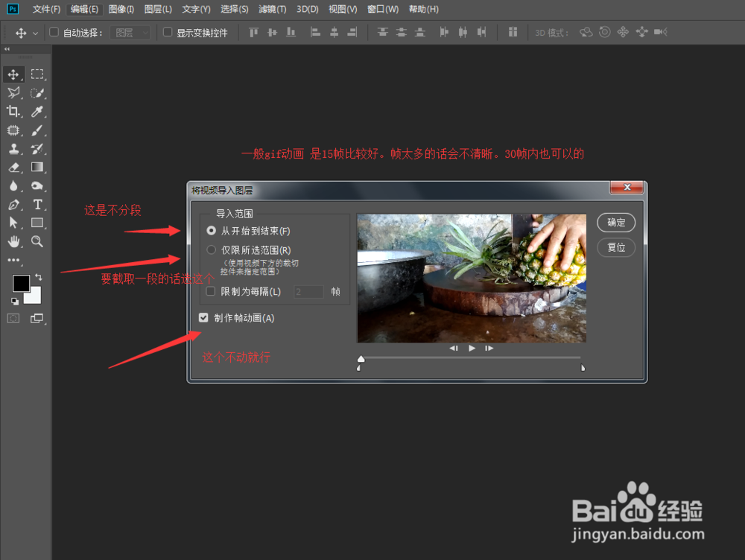This screenshot has width=745, height=560.
Task: Select the 从开始到结束(F) radio option
Action: 212,231
